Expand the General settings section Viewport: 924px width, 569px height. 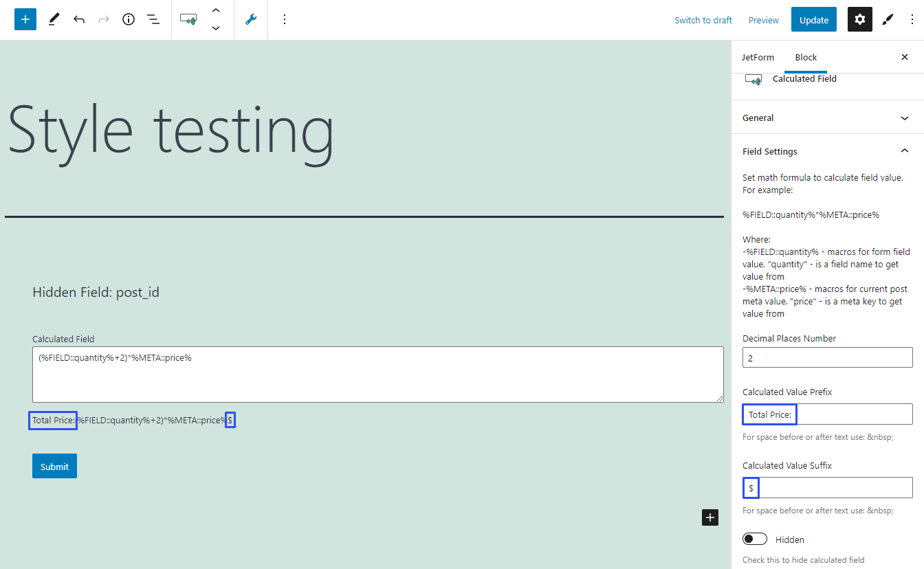coord(827,118)
